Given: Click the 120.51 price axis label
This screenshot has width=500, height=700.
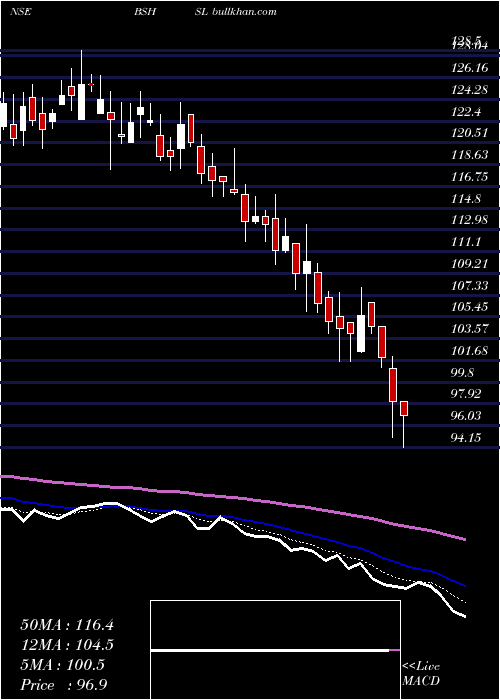Looking at the screenshot, I should (470, 133).
